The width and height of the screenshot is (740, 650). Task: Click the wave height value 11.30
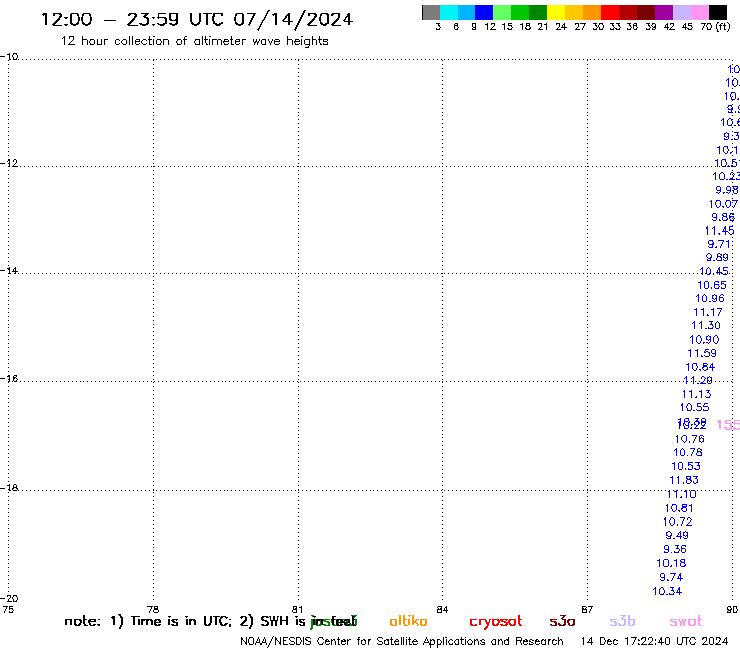point(706,326)
